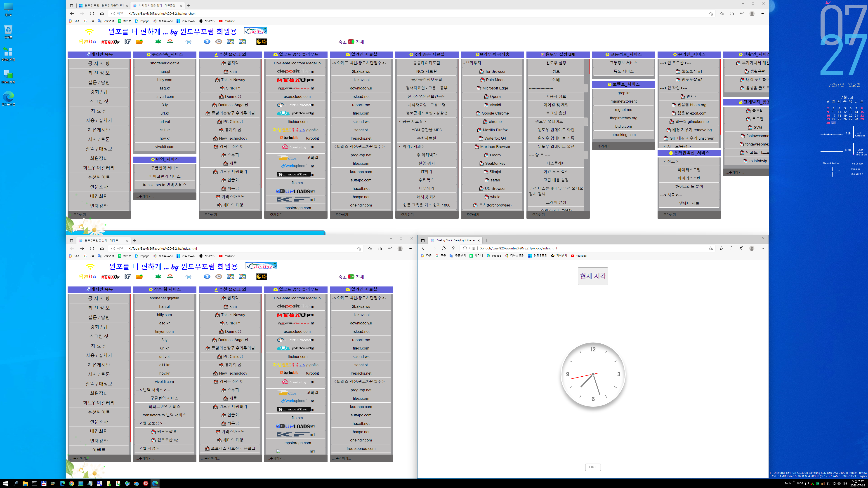Select 윈도우포럼을 쉽게 tab in bottom-left browser
The width and height of the screenshot is (868, 488).
[103, 240]
